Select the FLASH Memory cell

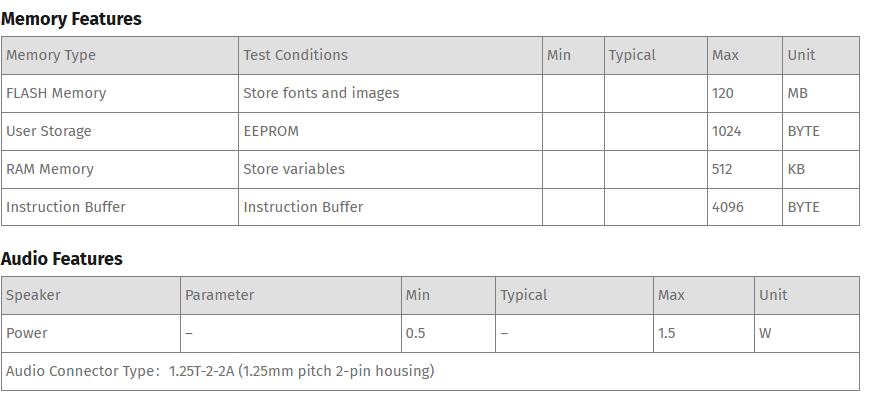120,93
